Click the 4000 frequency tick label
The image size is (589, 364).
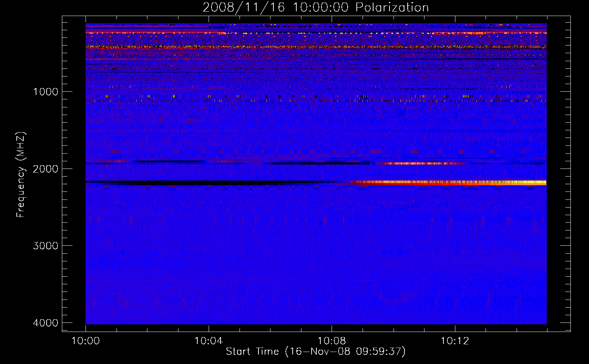coord(46,323)
